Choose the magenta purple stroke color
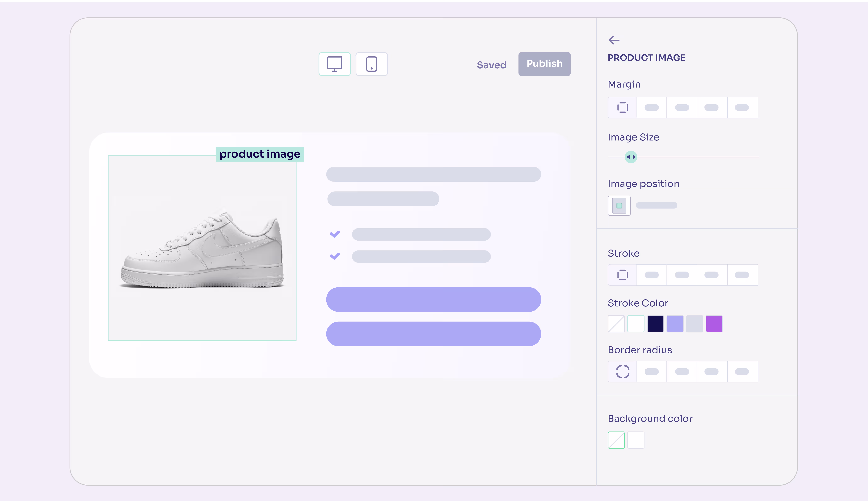 coord(714,324)
